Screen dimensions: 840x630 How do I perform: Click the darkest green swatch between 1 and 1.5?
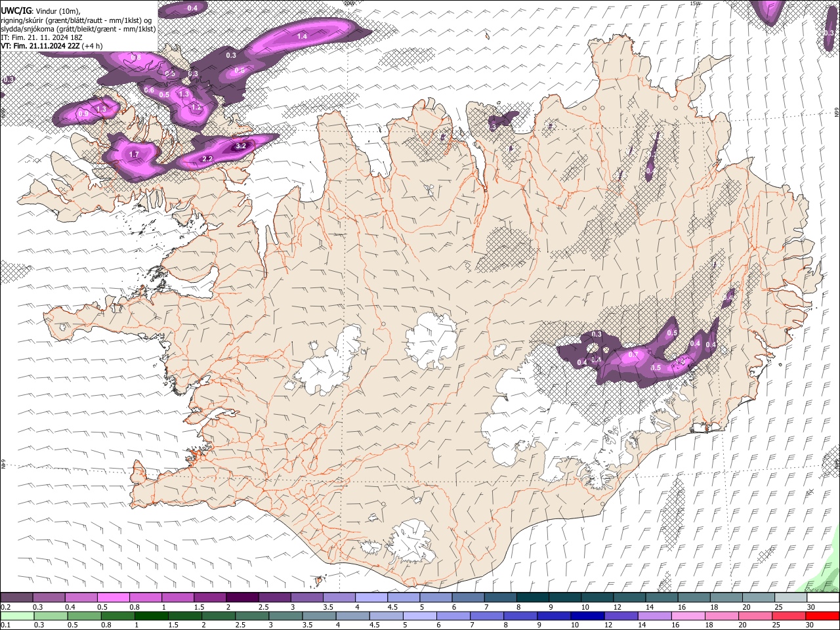tap(150, 616)
